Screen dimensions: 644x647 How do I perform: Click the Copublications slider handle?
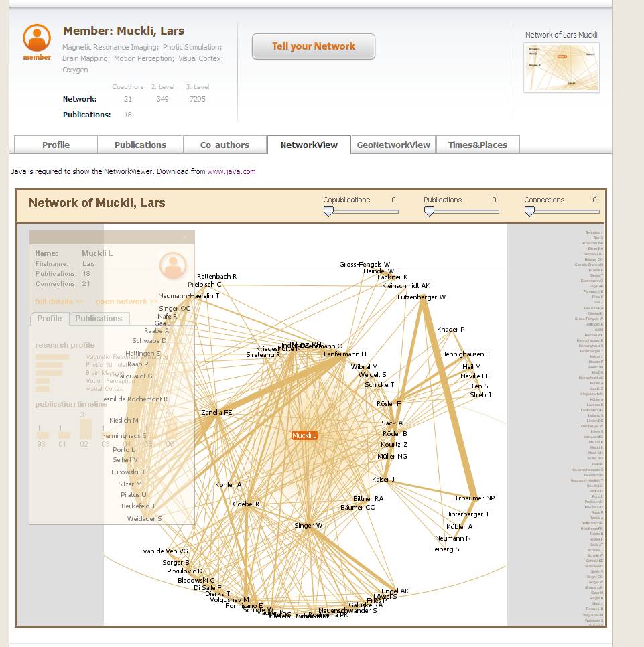[x=328, y=212]
